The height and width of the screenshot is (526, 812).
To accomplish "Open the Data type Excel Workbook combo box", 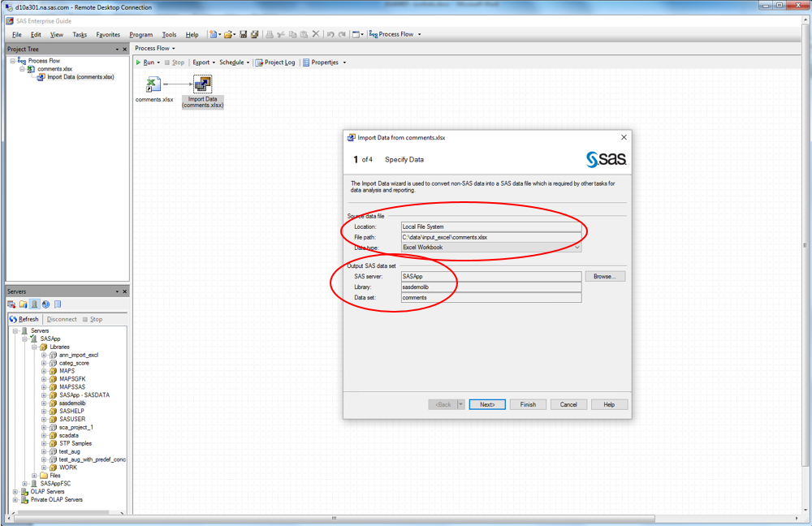I will 491,248.
